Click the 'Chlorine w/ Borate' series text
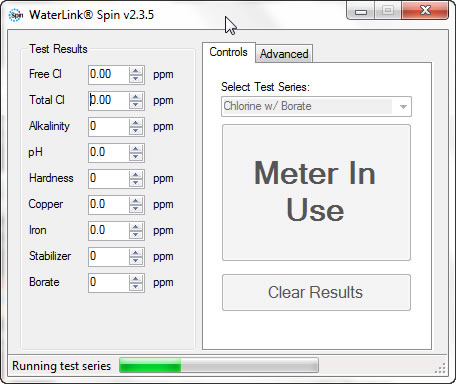Viewport: 456px width, 384px height. 267,106
